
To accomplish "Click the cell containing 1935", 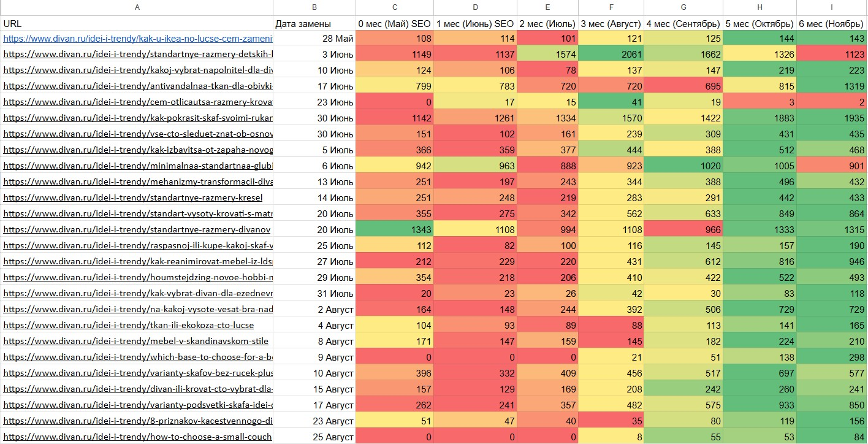I will [832, 118].
